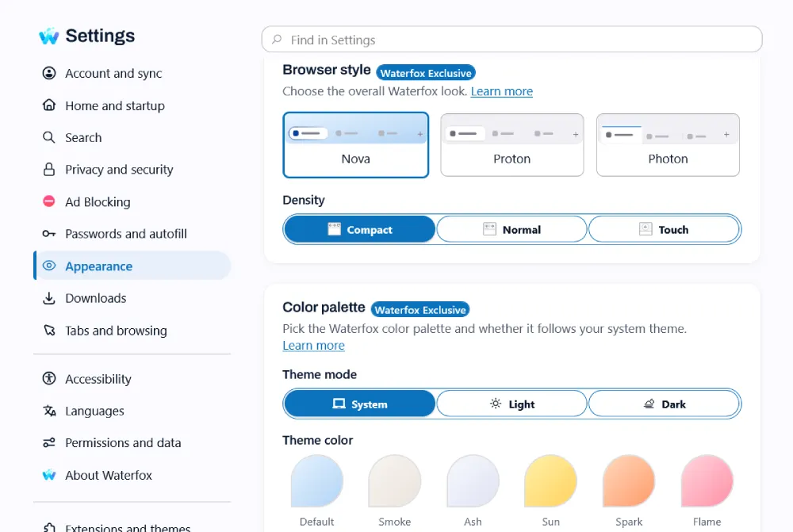The height and width of the screenshot is (532, 793).
Task: Click the Accessibility figure icon
Action: (x=49, y=378)
